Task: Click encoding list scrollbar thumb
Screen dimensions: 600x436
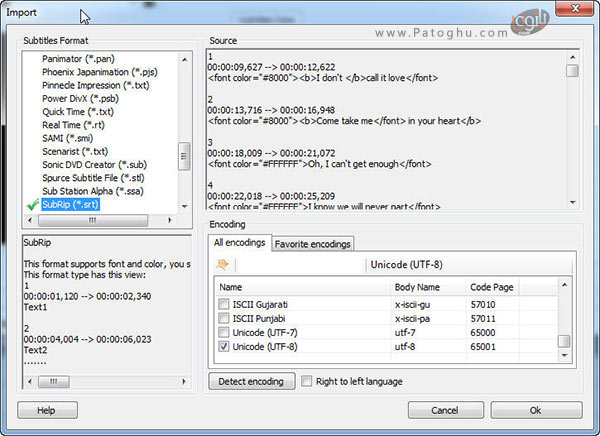Action: pyautogui.click(x=564, y=341)
